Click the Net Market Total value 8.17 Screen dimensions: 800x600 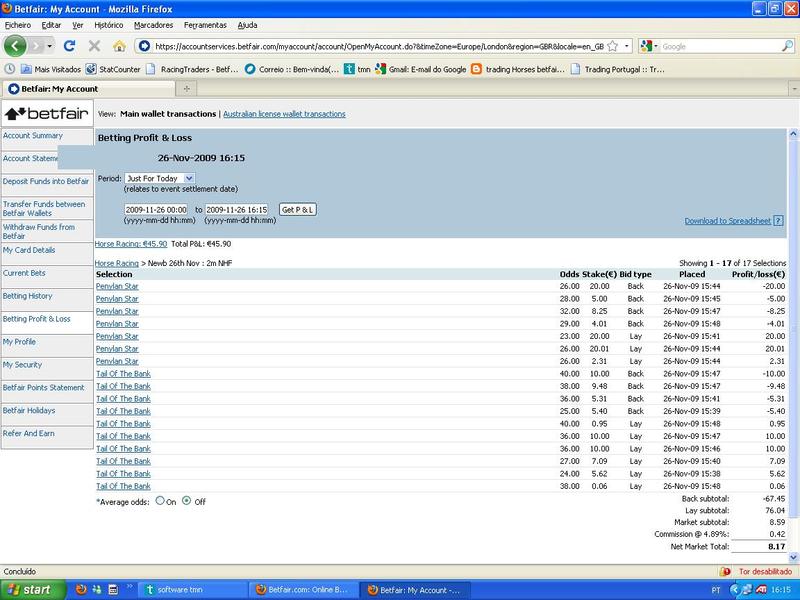(777, 546)
